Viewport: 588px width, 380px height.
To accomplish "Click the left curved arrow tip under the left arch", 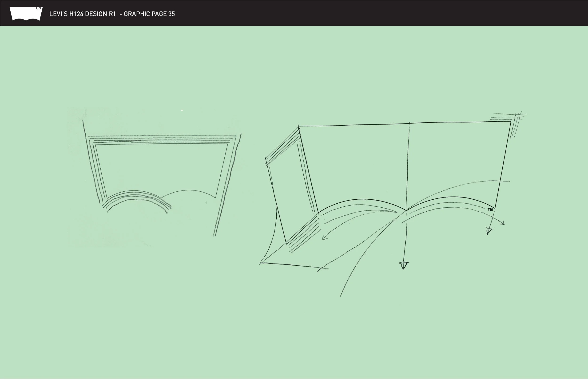I will [x=323, y=239].
